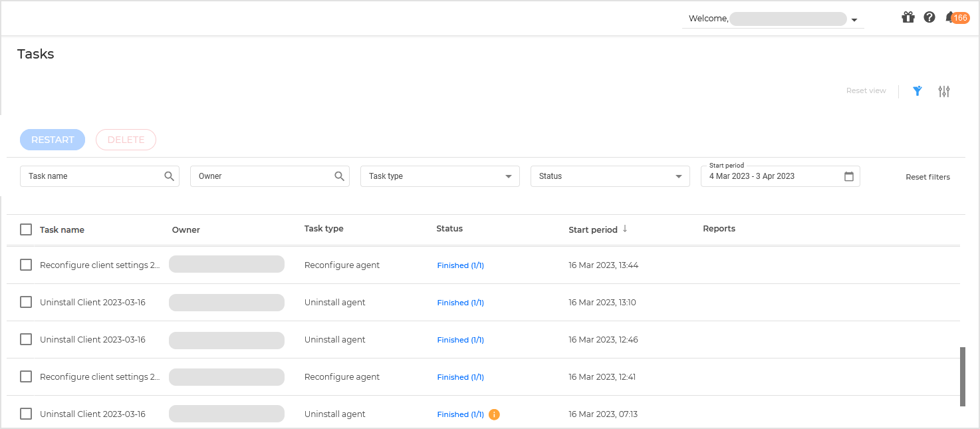
Task: Click the Task name column header
Action: tap(62, 229)
